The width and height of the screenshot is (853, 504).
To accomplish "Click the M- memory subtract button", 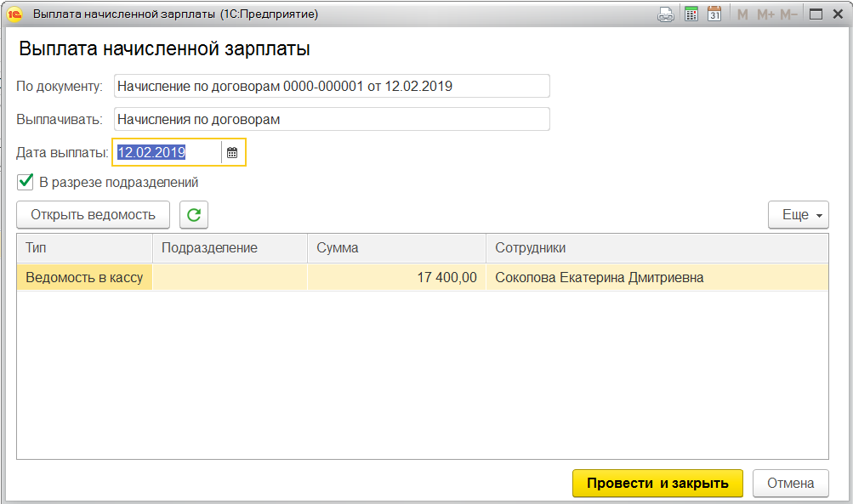I will [x=788, y=14].
